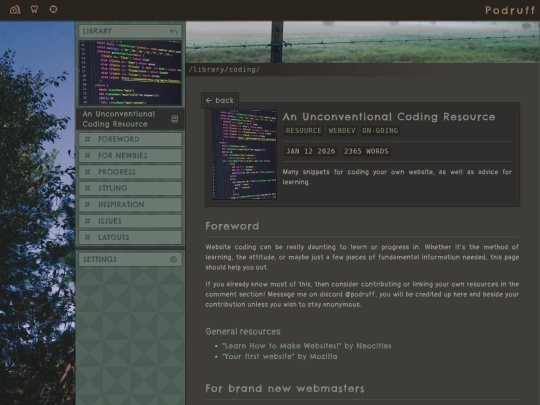Image resolution: width=540 pixels, height=405 pixels.
Task: Click hash icon next to For Newbies
Action: point(87,156)
